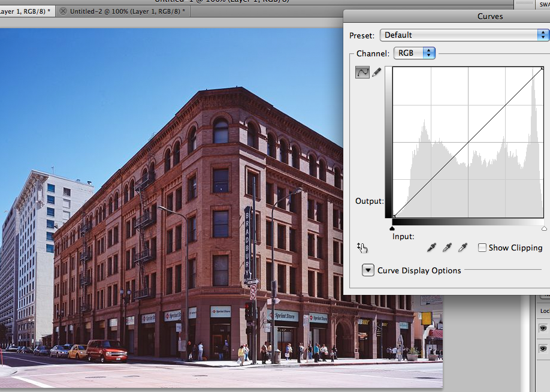Select the curve point editing tool
This screenshot has height=392, width=550.
[362, 73]
